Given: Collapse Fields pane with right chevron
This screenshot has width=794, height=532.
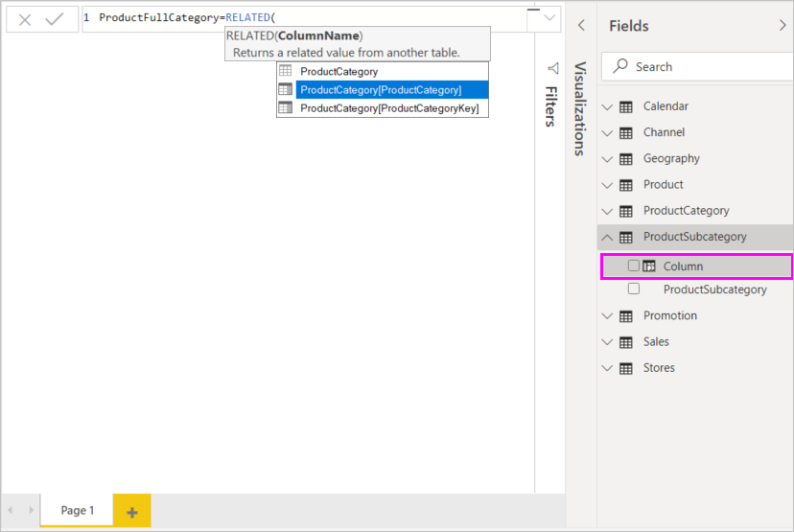Looking at the screenshot, I should pos(782,25).
